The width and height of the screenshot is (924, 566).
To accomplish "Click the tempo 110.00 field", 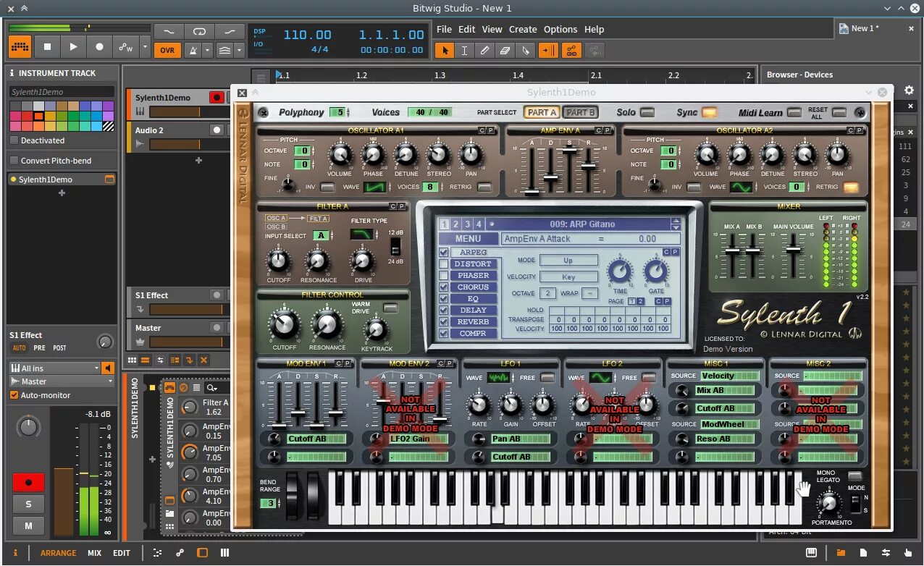I will [307, 35].
